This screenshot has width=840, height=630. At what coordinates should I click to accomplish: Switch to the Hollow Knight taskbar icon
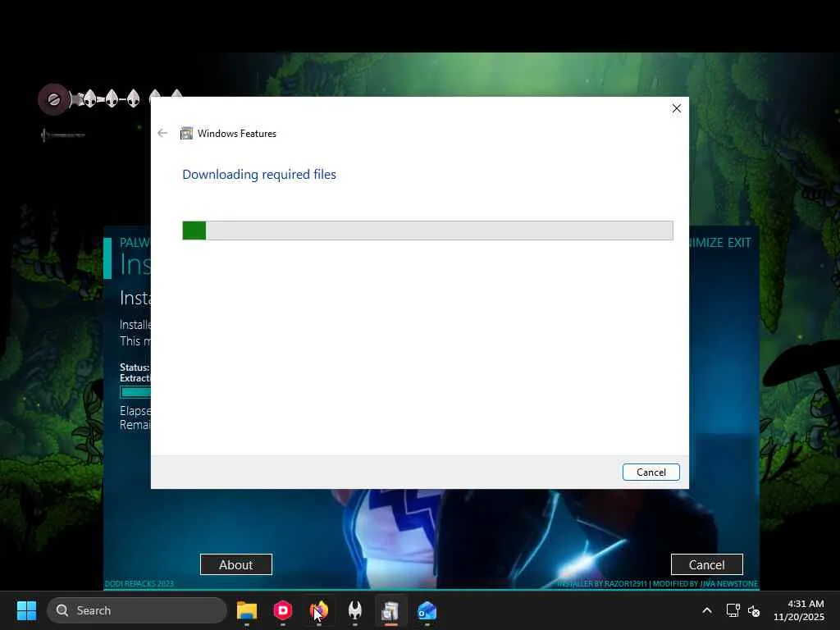[354, 610]
